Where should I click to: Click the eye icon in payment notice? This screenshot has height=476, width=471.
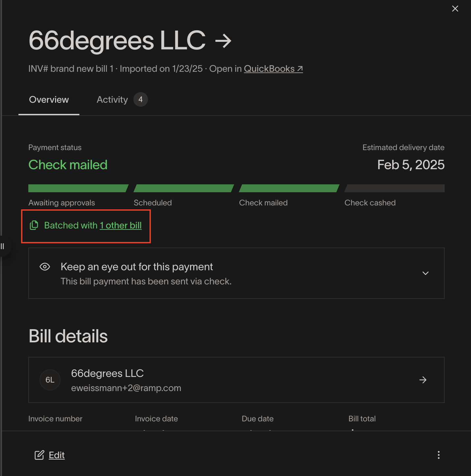(45, 267)
